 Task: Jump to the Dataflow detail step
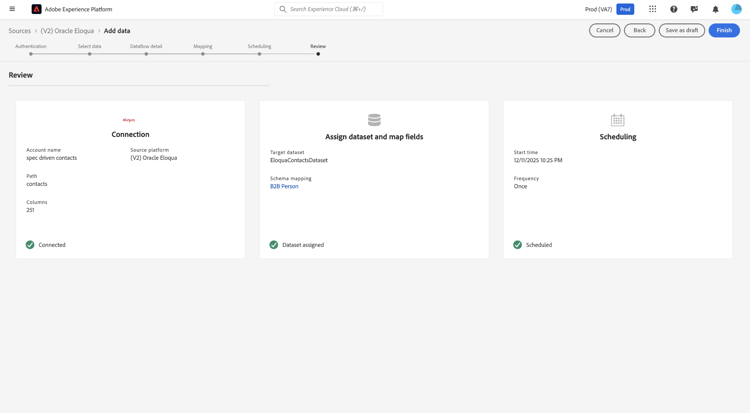(x=146, y=54)
